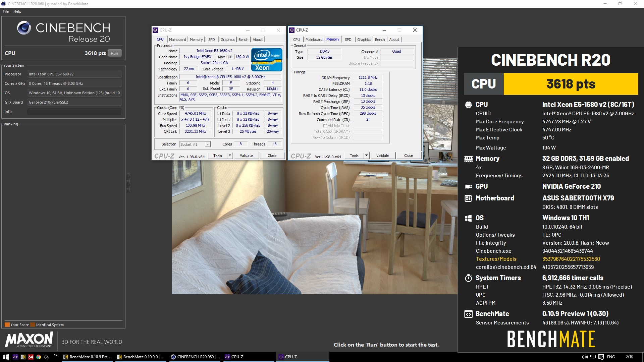
Task: Click the 3618 pts yellow score banner
Action: coord(571,84)
